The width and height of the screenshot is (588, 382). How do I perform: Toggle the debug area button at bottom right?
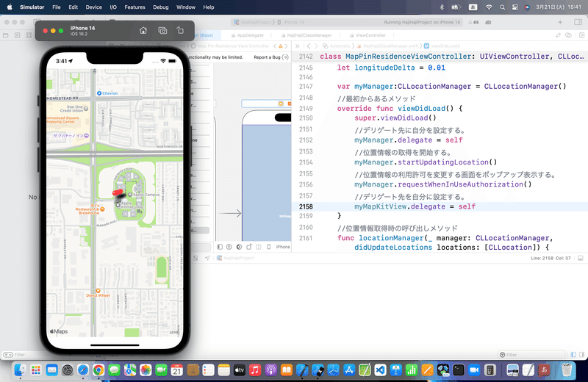pyautogui.click(x=580, y=258)
